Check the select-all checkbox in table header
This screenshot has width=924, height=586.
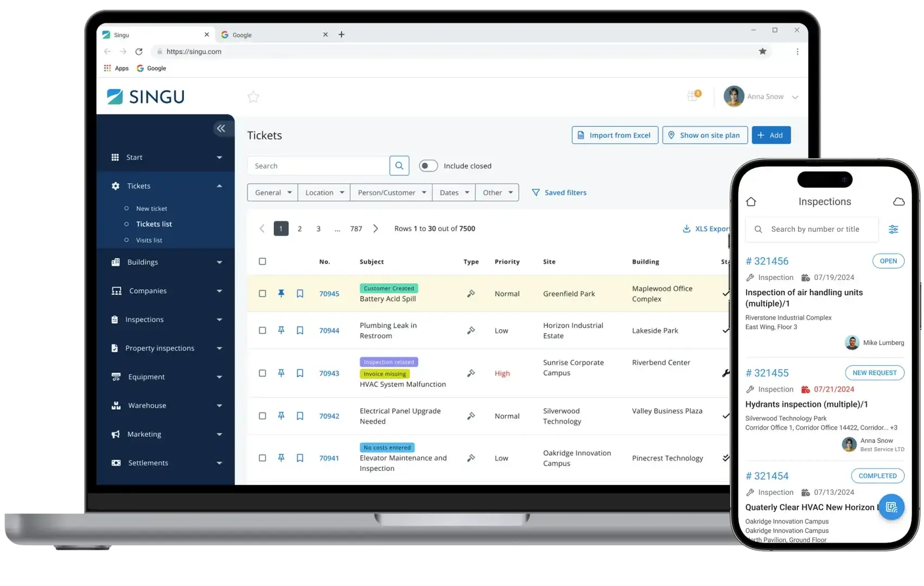coord(263,262)
